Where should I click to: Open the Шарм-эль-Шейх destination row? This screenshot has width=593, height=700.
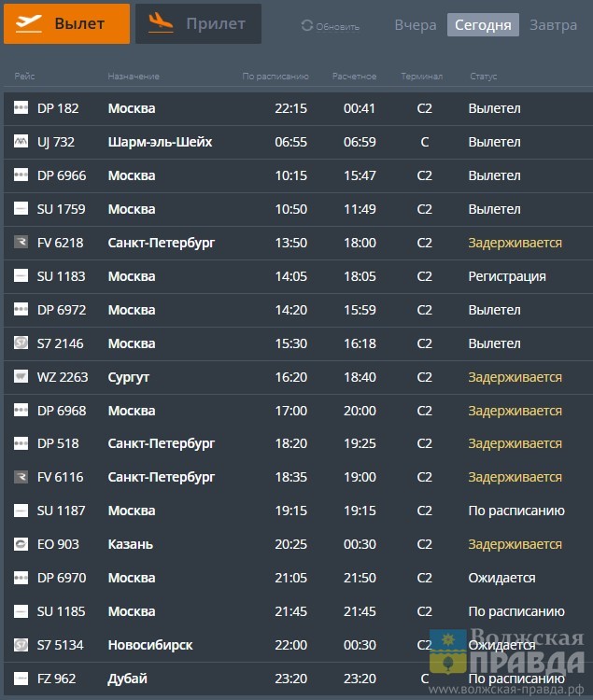tap(160, 142)
